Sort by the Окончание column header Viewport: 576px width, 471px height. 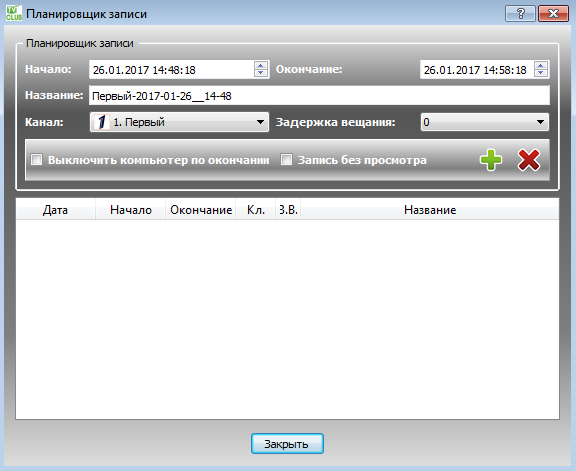pyautogui.click(x=201, y=210)
